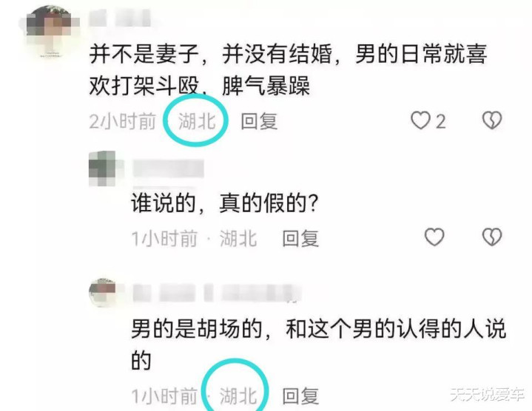
Task: Open the third commenter's blurred username
Action: pyautogui.click(x=214, y=293)
